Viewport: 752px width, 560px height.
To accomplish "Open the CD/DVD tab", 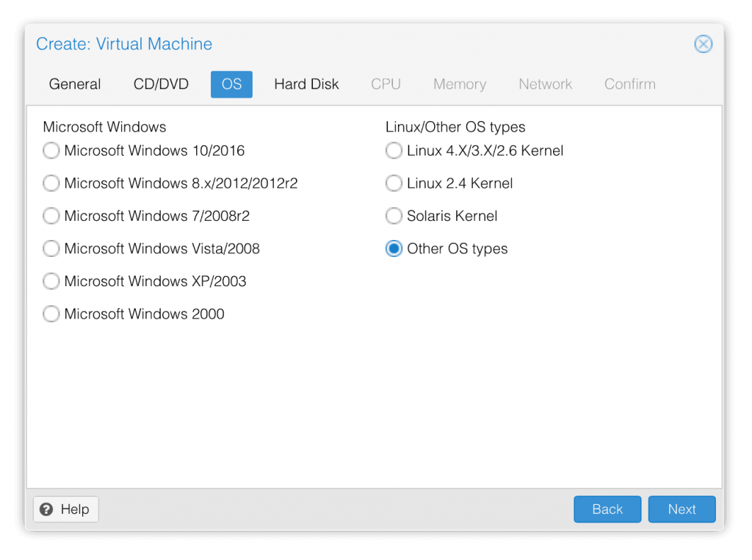I will [x=161, y=84].
